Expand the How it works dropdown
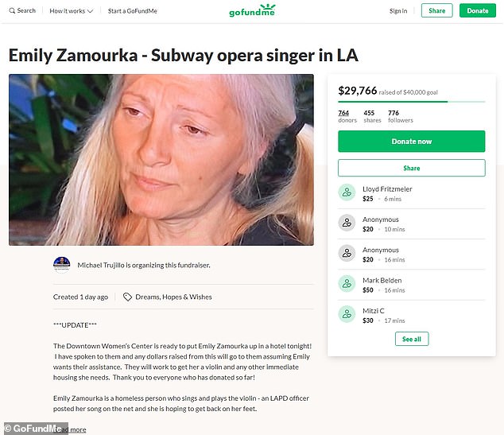Viewport: 504px width, 435px height. pos(72,11)
